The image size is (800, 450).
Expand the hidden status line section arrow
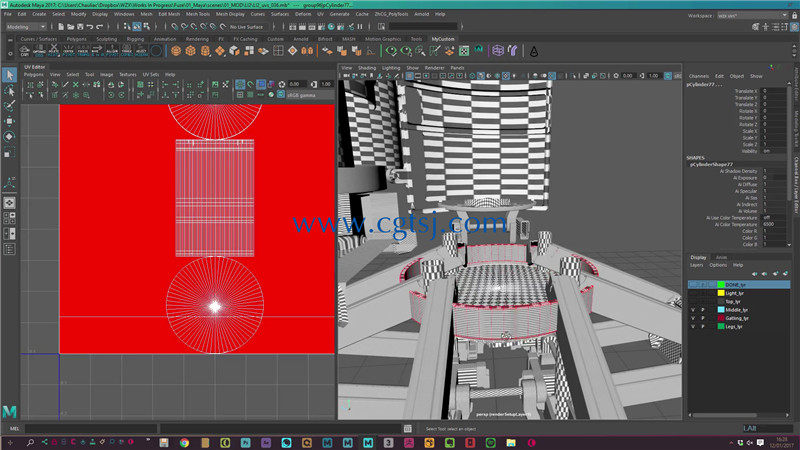[x=462, y=27]
